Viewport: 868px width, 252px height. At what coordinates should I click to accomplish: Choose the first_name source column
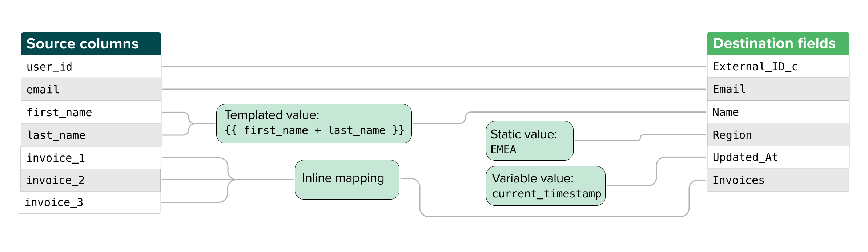click(x=91, y=113)
